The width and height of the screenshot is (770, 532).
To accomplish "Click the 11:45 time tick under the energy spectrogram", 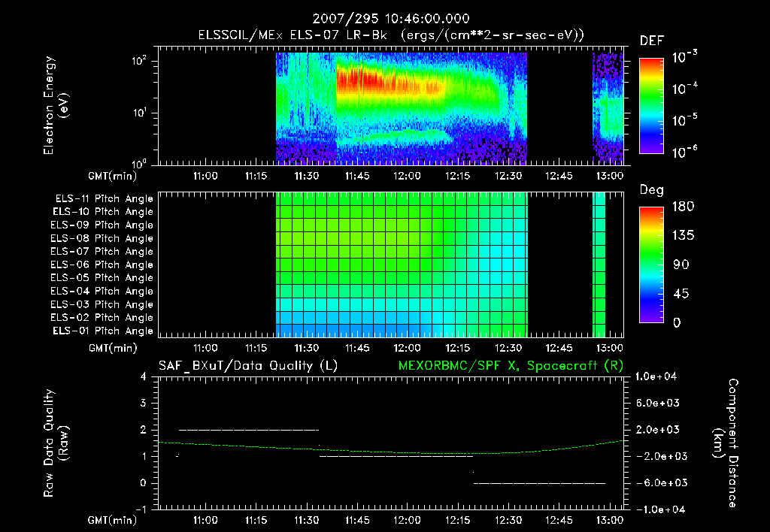I will pos(357,176).
